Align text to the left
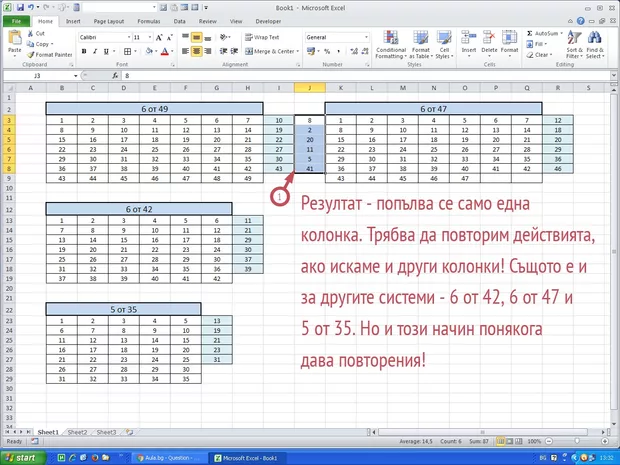The height and width of the screenshot is (465, 620). click(185, 51)
